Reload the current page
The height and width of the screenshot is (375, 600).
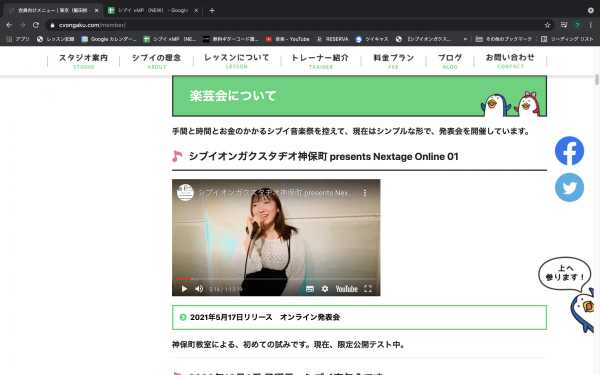point(36,25)
